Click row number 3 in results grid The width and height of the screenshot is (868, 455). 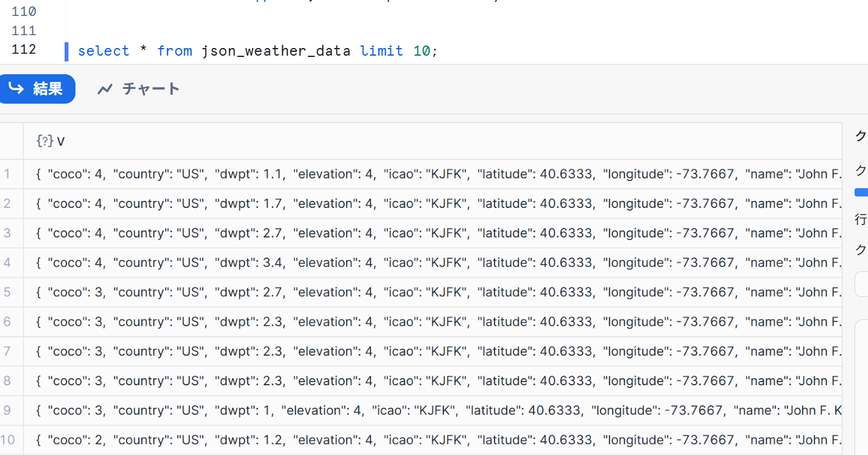(7, 233)
